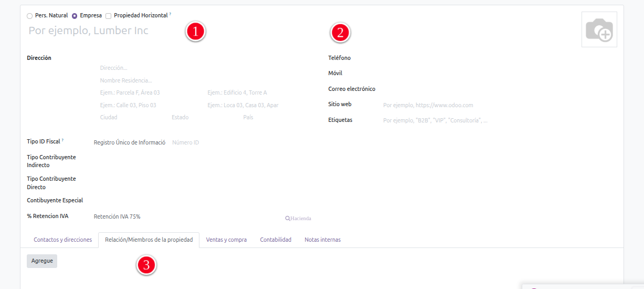Open the Contabilidad tab
The image size is (644, 289).
(276, 240)
